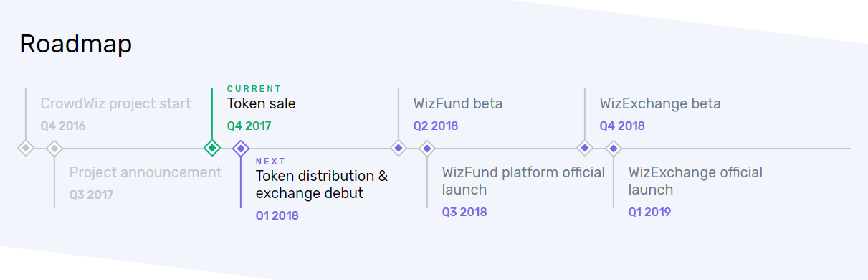Open the WizFund beta milestone title
Viewport: 868px width, 280px height.
pyautogui.click(x=458, y=103)
